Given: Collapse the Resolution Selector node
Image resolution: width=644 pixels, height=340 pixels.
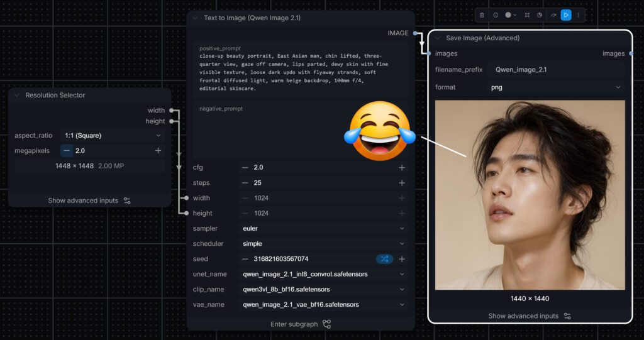Looking at the screenshot, I should (17, 96).
